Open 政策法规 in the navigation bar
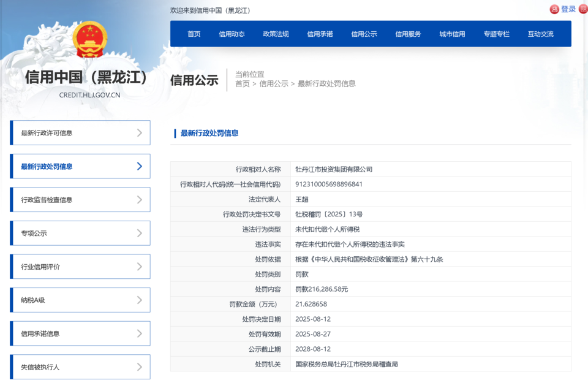 (x=276, y=34)
